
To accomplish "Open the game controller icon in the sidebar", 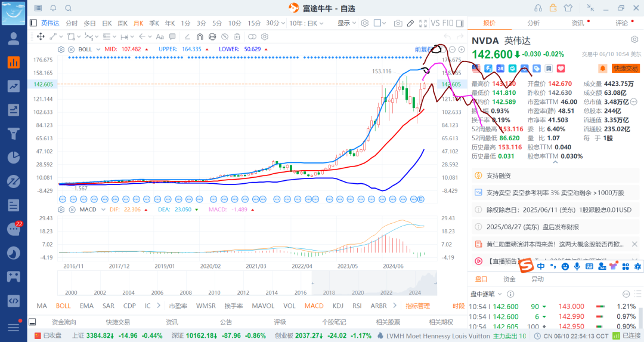I will (x=14, y=276).
